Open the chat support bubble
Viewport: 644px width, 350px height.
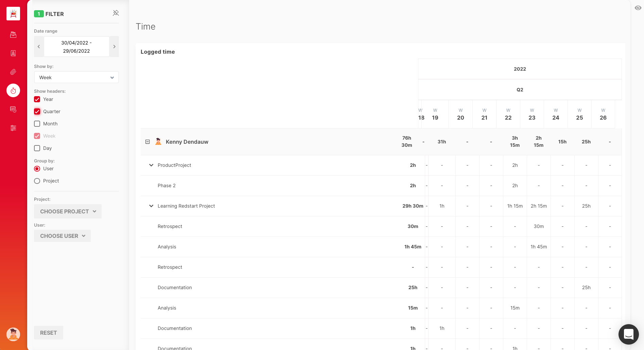628,334
